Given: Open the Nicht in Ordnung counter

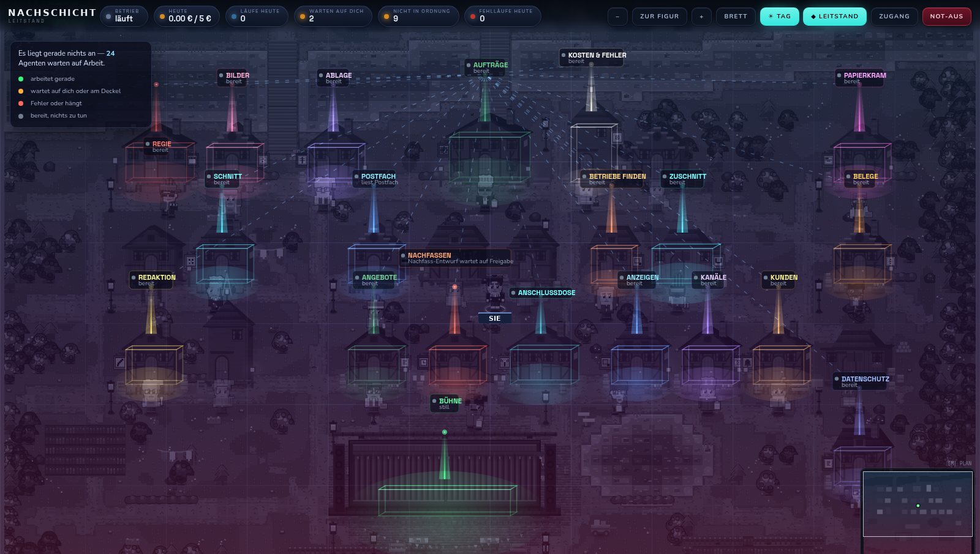Looking at the screenshot, I should coord(418,16).
